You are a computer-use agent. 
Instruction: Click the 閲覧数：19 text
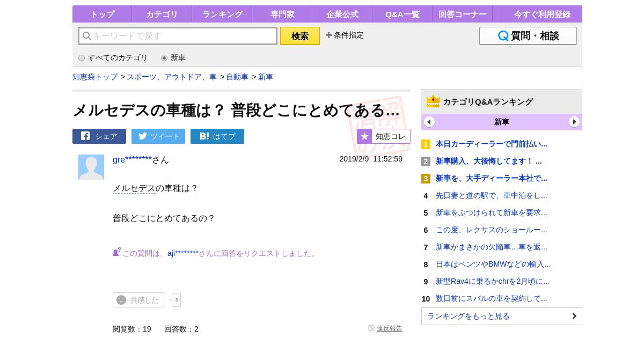[x=132, y=329]
